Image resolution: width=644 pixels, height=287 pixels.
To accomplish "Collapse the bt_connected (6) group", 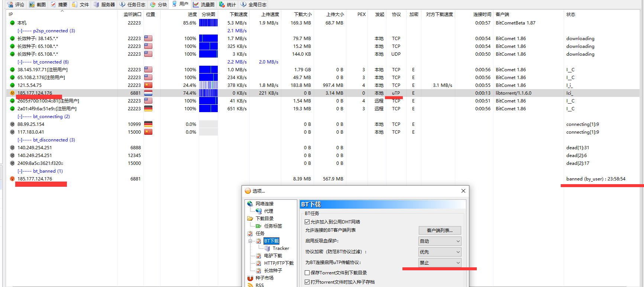I will point(19,62).
